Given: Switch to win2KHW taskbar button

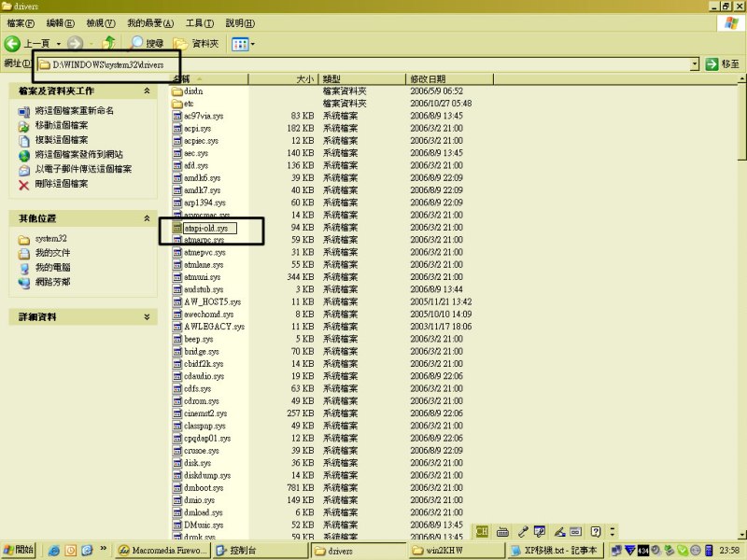Looking at the screenshot, I should click(457, 550).
